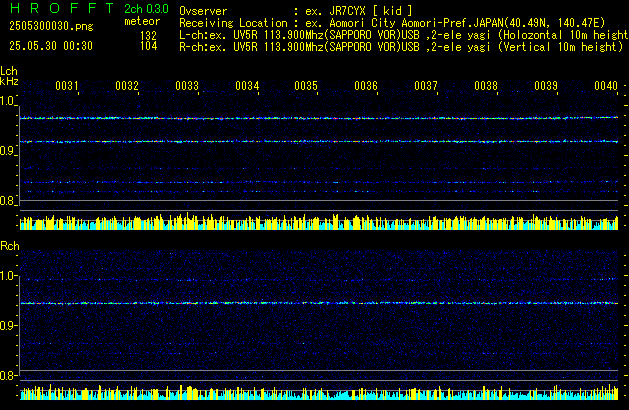The height and width of the screenshot is (410, 629).
Task: Click the Rch channel label
Action: coord(10,246)
